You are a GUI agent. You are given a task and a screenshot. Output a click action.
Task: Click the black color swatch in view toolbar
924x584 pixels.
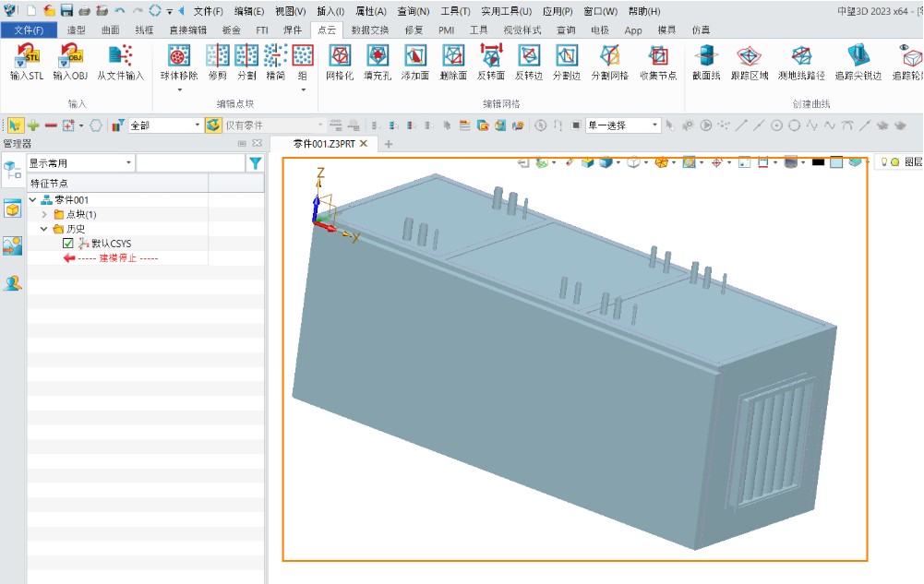(x=817, y=162)
